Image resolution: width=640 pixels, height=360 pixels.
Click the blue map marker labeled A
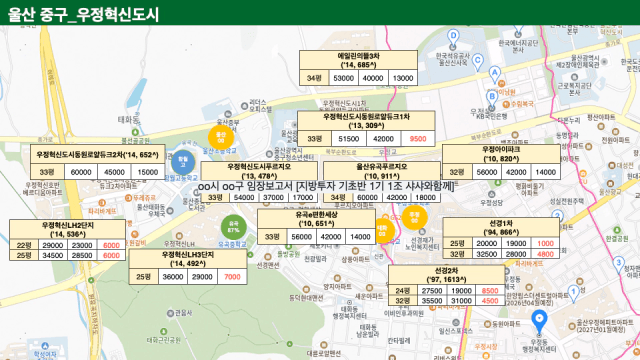(495, 75)
